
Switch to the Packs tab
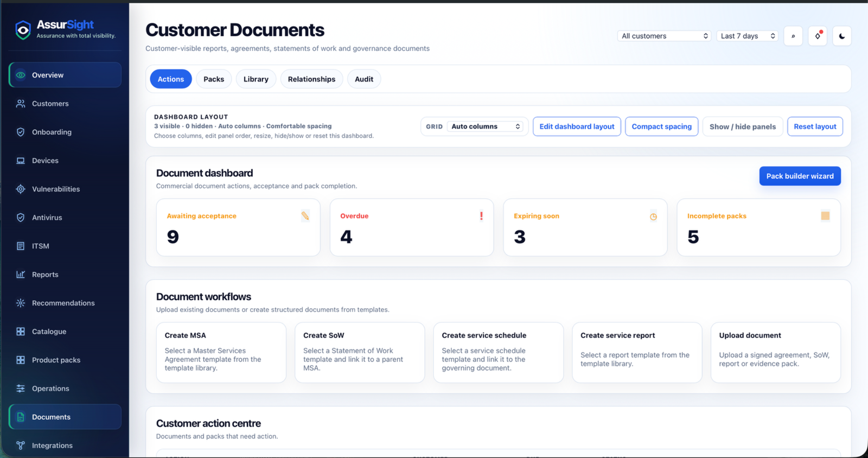coord(214,79)
